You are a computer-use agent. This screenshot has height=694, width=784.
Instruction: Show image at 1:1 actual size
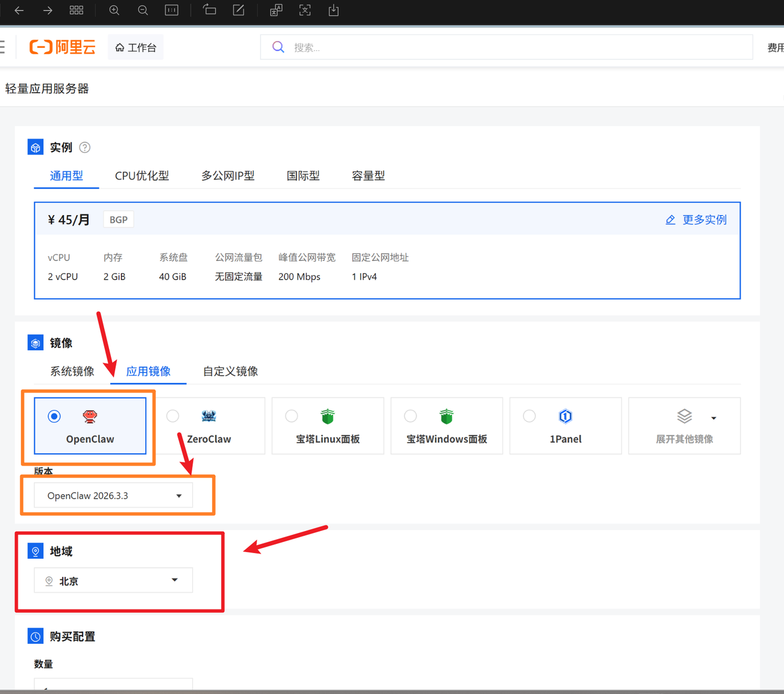tap(171, 10)
